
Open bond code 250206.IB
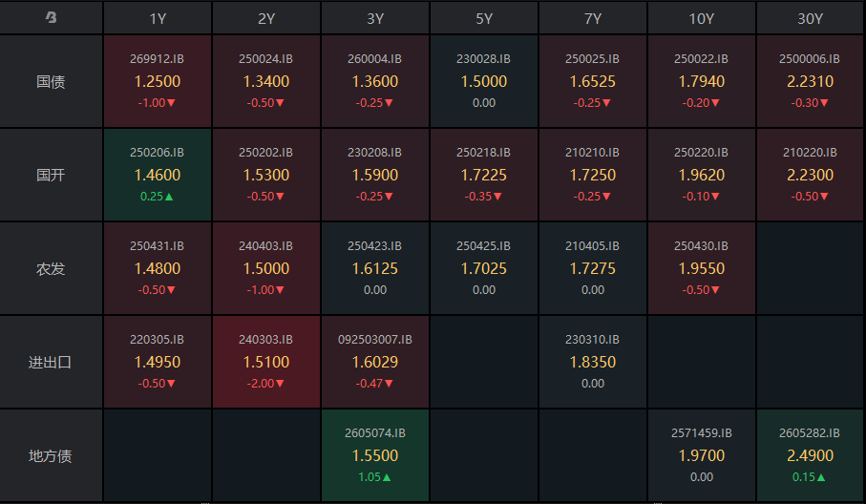click(158, 153)
